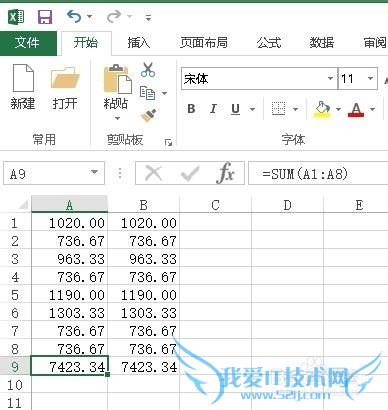388x410 pixels.
Task: Apply yellow fill color bucket
Action: 322,109
